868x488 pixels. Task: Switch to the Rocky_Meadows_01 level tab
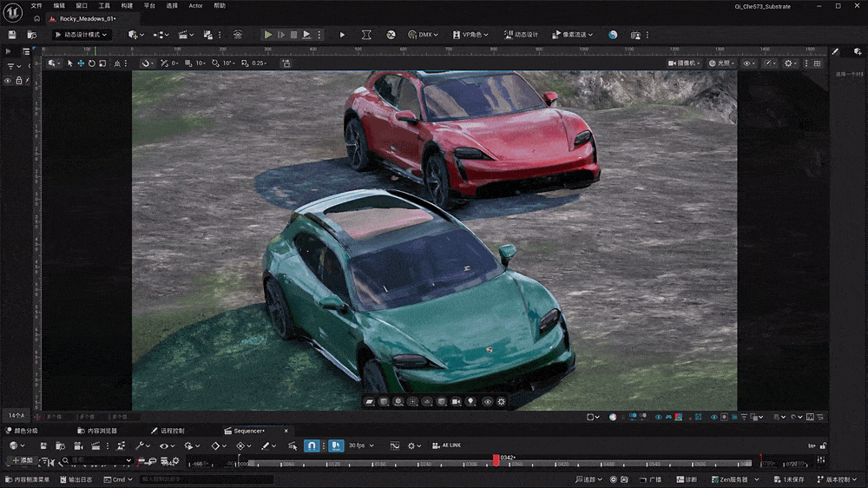(88, 18)
